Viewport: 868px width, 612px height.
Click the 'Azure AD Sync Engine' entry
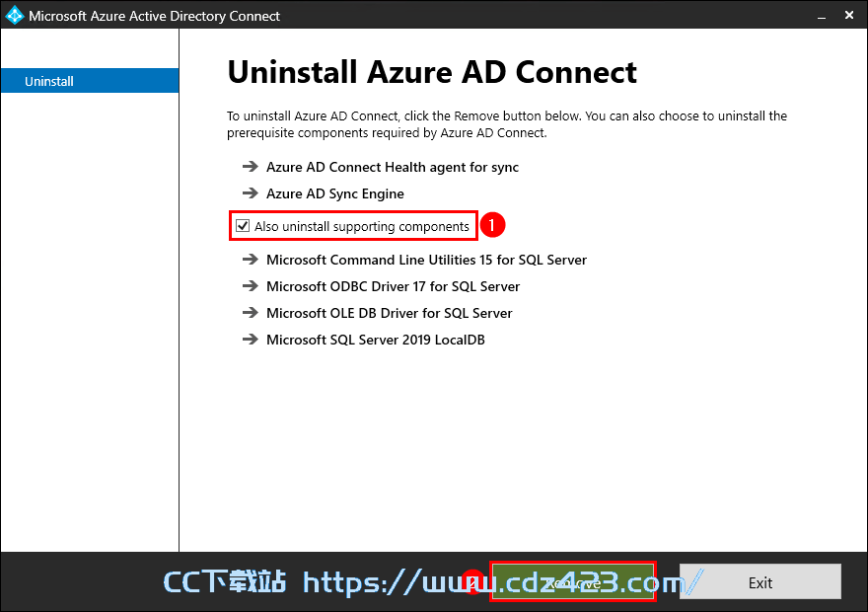[x=335, y=193]
